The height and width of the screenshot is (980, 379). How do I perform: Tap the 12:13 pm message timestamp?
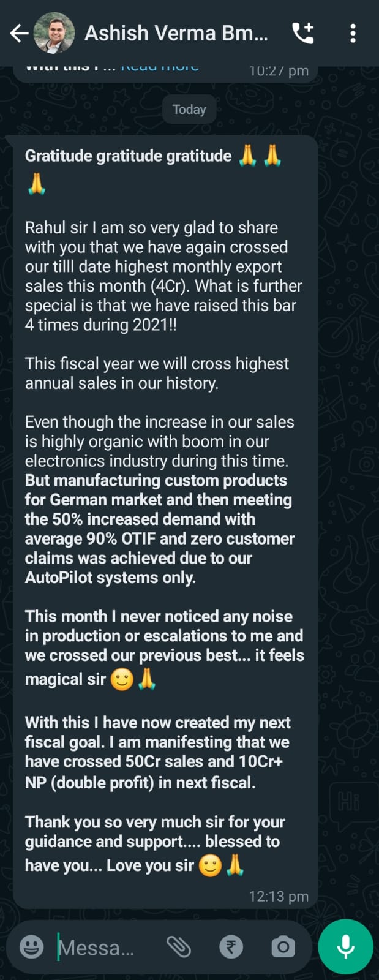pos(278,897)
